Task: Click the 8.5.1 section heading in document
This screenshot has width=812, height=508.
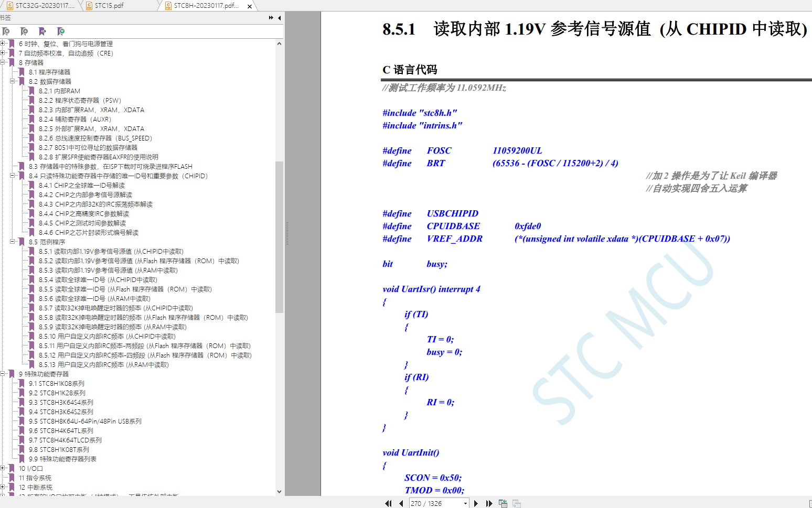Action: point(595,28)
